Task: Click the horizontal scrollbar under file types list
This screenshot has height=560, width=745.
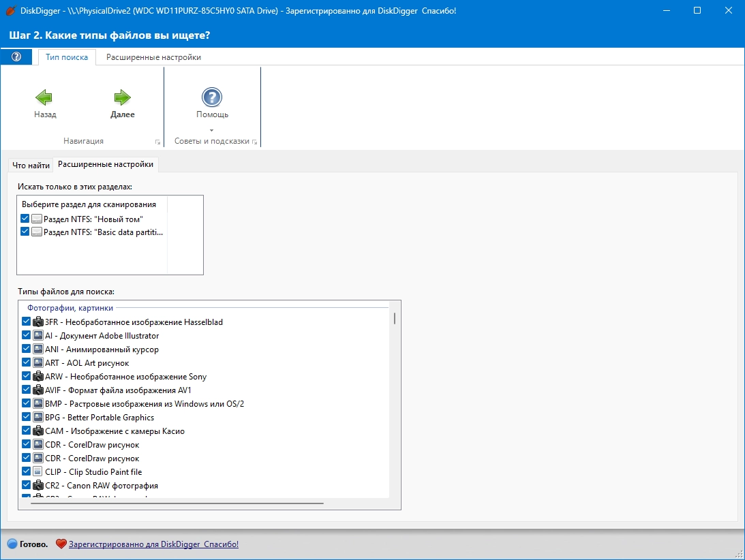Action: tap(177, 503)
